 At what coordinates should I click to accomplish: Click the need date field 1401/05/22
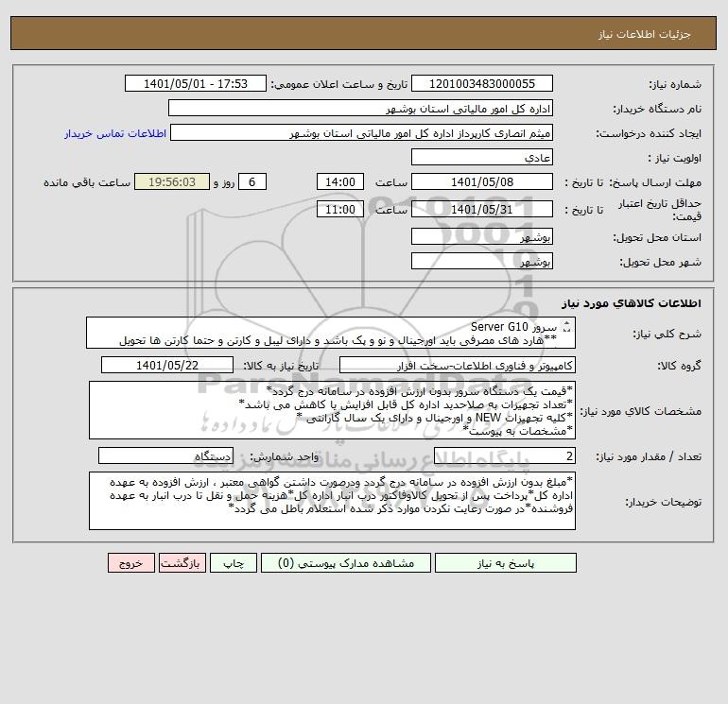click(167, 365)
